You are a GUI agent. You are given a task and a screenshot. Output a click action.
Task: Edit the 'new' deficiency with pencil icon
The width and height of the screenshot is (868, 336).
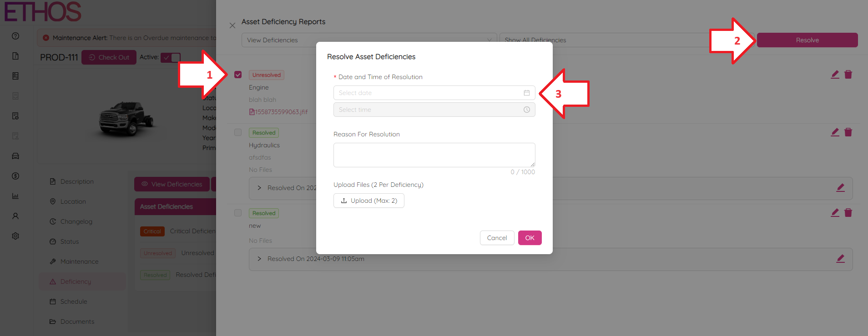click(835, 213)
